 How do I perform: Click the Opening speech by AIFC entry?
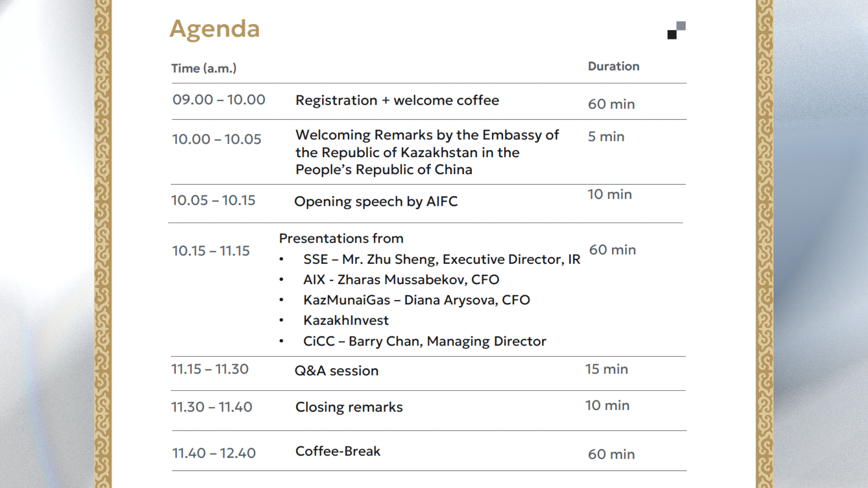[x=376, y=201]
